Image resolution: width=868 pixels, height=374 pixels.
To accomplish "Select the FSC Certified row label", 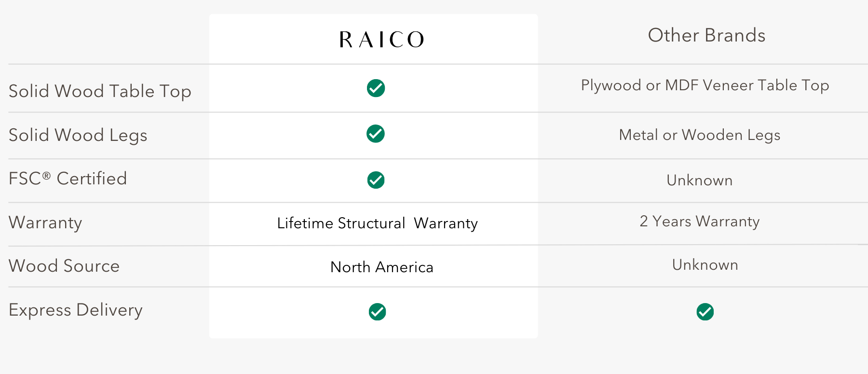I will 68,179.
